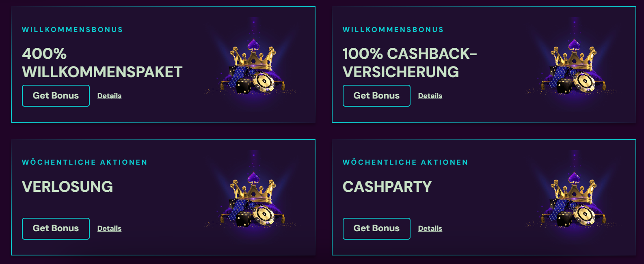Claim the Cashparty offer via Get Bonus
This screenshot has width=644, height=264.
(x=376, y=228)
